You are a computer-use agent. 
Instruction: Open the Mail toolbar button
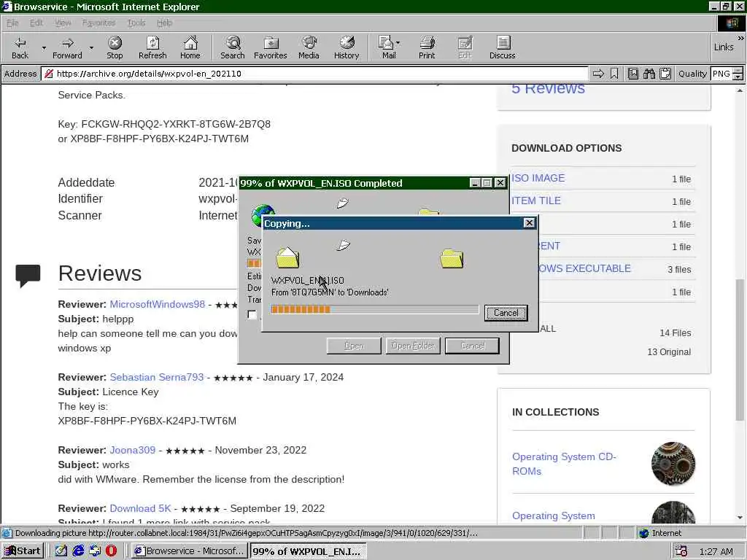click(388, 47)
